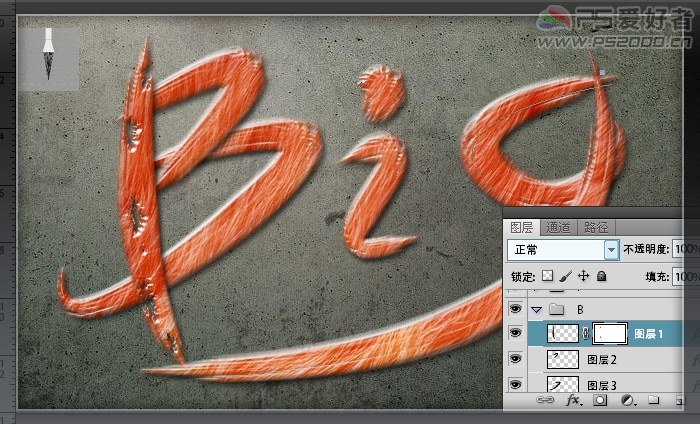Switch to the 图层 tab

(x=521, y=228)
